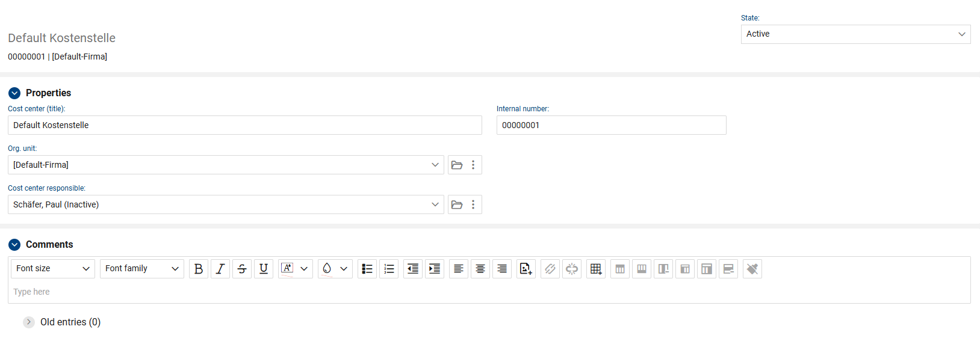Click into the comment 'Type here' area
The image size is (980, 350).
[490, 292]
